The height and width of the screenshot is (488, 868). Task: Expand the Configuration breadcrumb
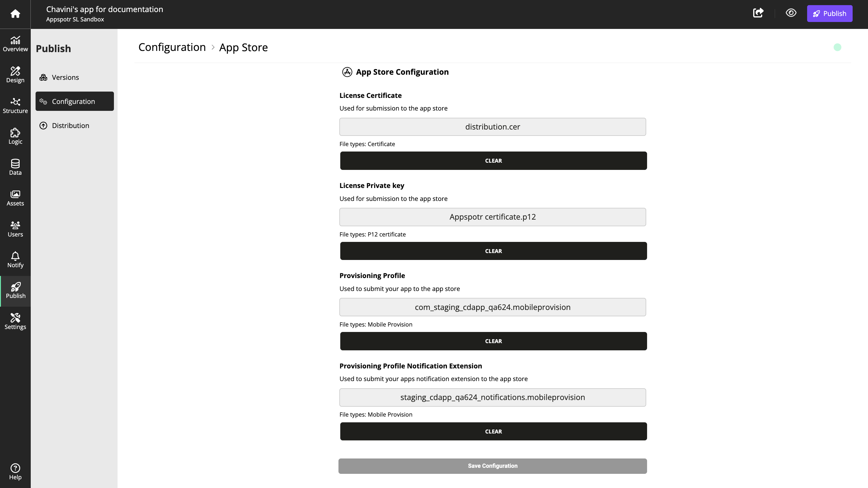tap(172, 47)
